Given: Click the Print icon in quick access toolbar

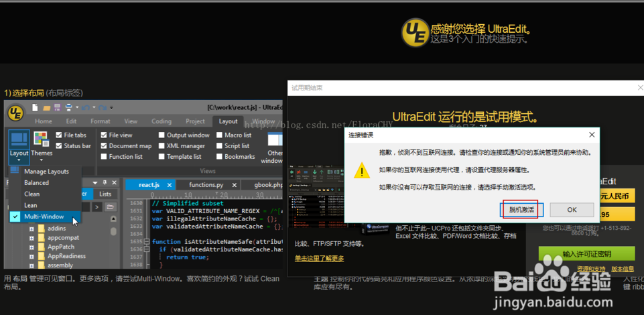Looking at the screenshot, I should point(68,108).
